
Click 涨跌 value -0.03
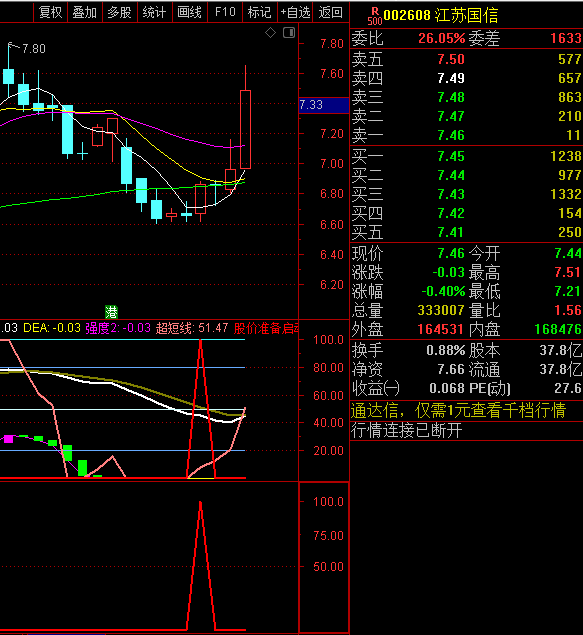coord(448,273)
